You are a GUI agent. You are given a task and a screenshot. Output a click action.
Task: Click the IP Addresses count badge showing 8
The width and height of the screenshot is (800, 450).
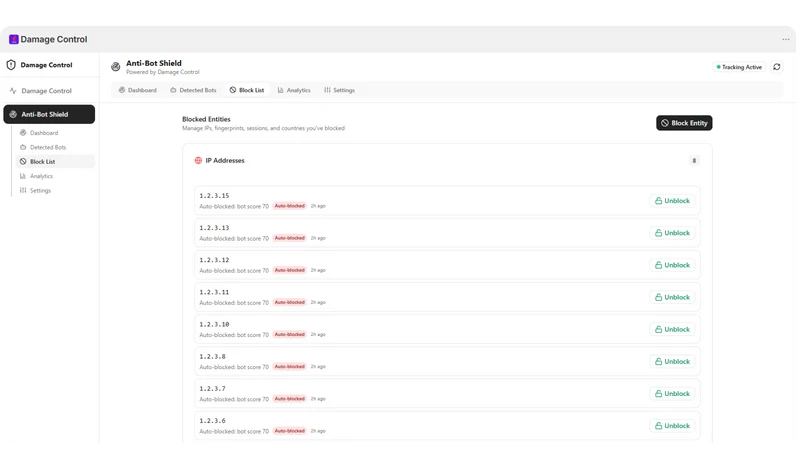[x=693, y=161]
